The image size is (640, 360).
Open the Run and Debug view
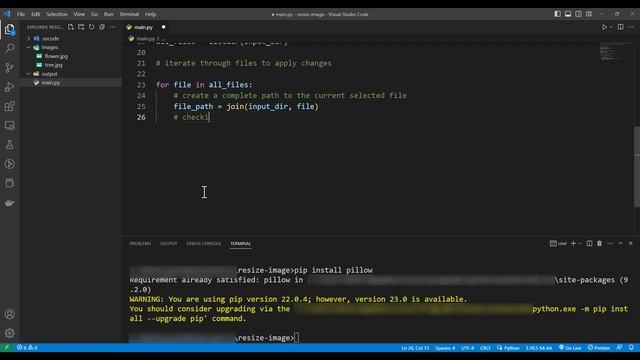point(9,87)
